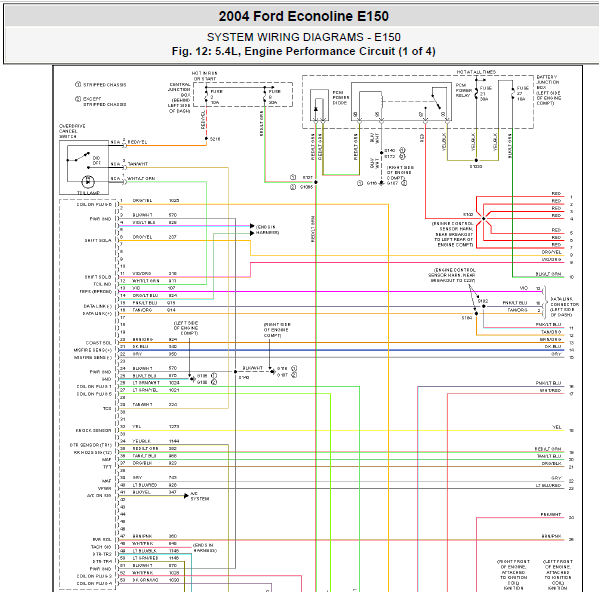This screenshot has height=592, width=599.
Task: Click the "HOT AT ALL TIMES" label
Action: [x=476, y=72]
